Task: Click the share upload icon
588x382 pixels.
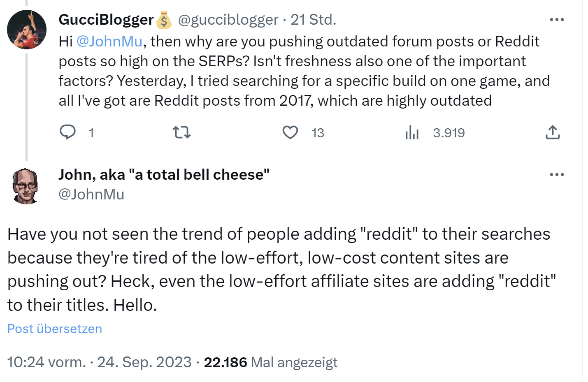Action: (x=553, y=132)
